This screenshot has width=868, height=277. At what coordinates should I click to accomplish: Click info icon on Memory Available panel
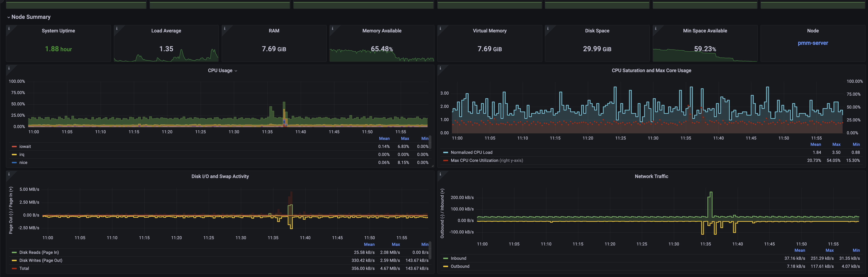coord(333,29)
